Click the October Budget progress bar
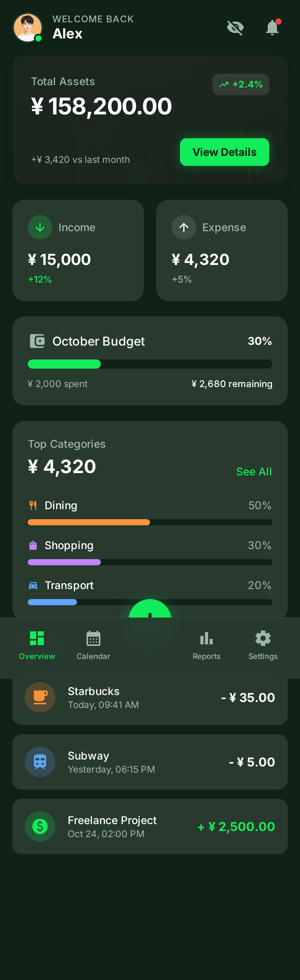Screen dimensions: 300x980 point(150,364)
